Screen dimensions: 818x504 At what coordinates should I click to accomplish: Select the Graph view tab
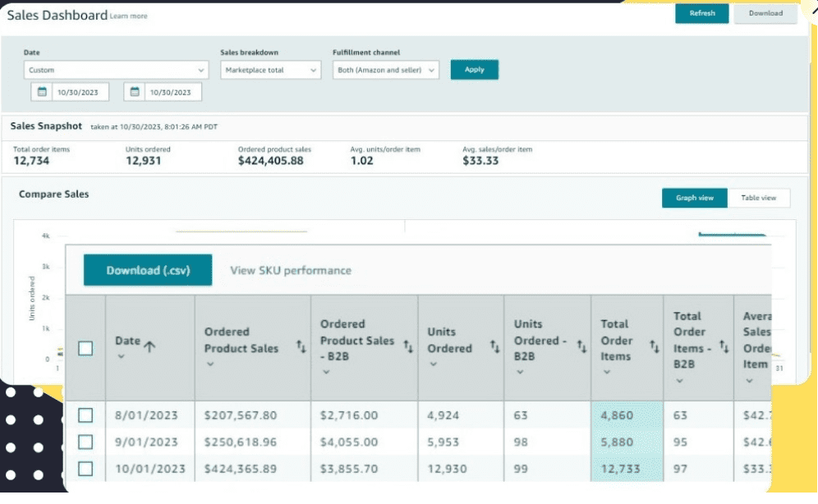(x=695, y=198)
